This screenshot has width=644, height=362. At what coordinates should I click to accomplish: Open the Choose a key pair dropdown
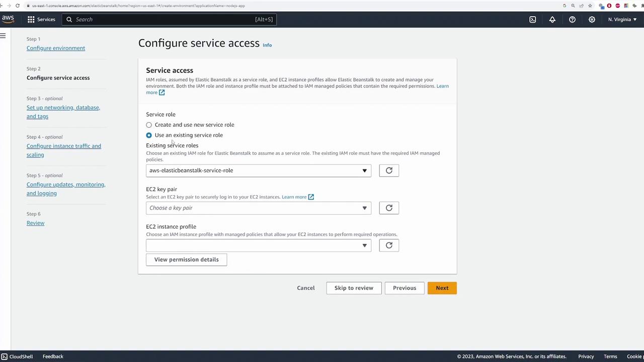(x=259, y=208)
